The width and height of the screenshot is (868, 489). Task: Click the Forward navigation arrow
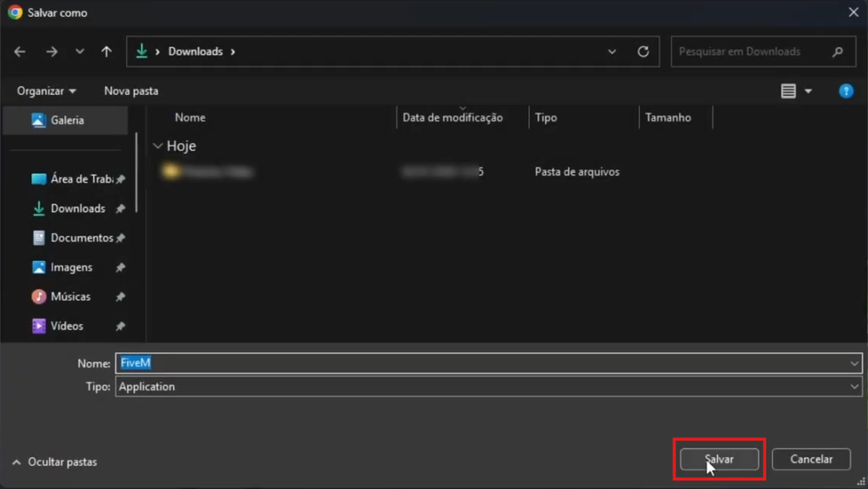(x=52, y=52)
